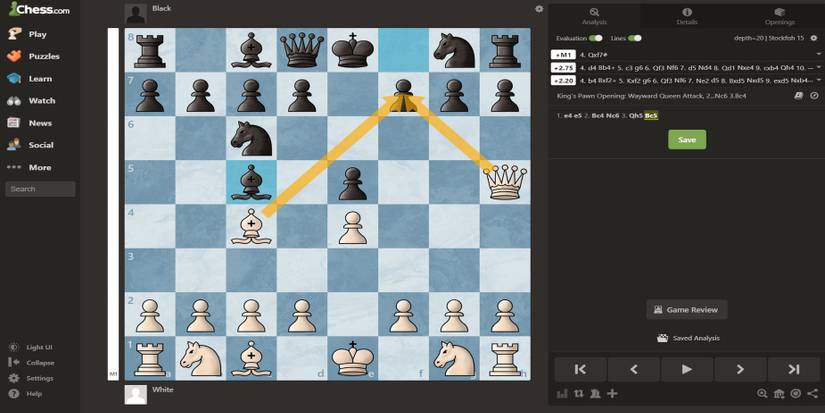Open the Play menu in sidebar
The image size is (825, 413).
click(27, 34)
